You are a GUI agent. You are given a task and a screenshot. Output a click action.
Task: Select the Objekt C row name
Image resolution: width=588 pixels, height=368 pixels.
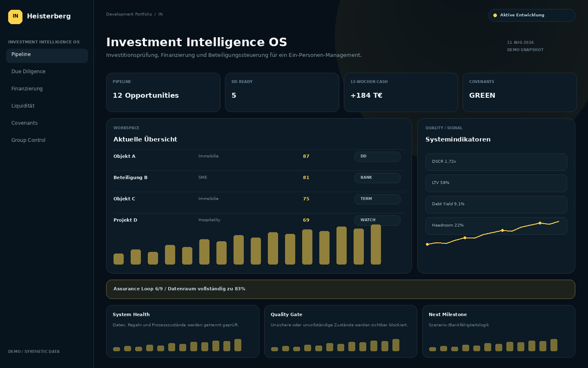click(125, 199)
